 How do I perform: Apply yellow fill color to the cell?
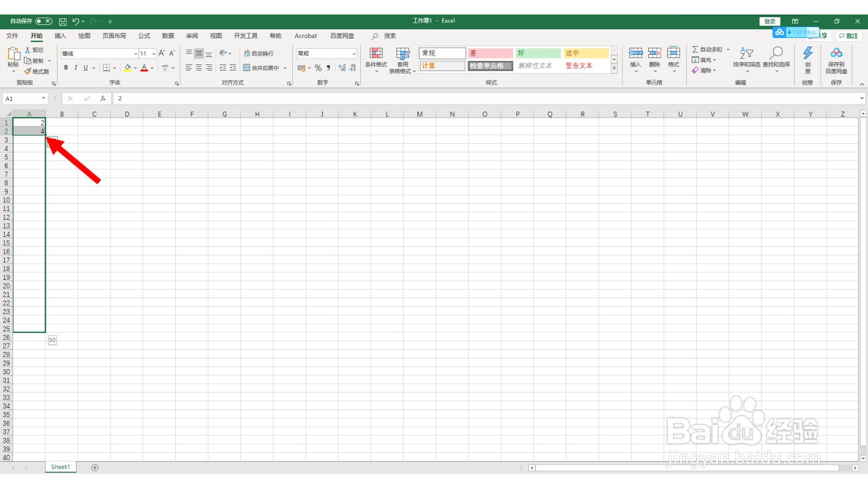[127, 68]
